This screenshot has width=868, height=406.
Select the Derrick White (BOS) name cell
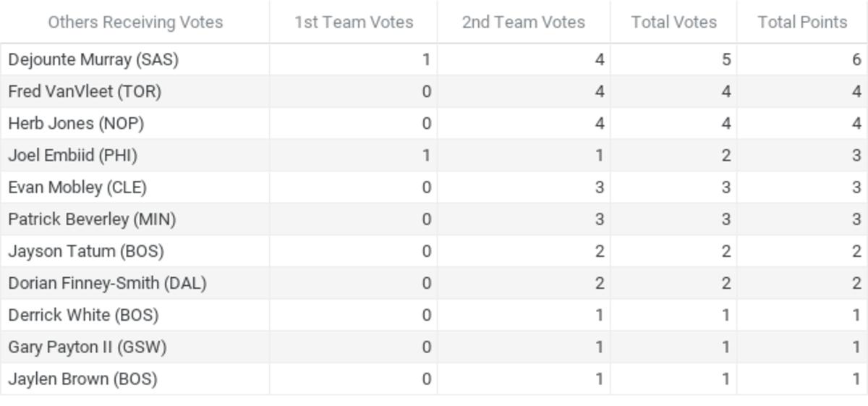click(x=83, y=315)
